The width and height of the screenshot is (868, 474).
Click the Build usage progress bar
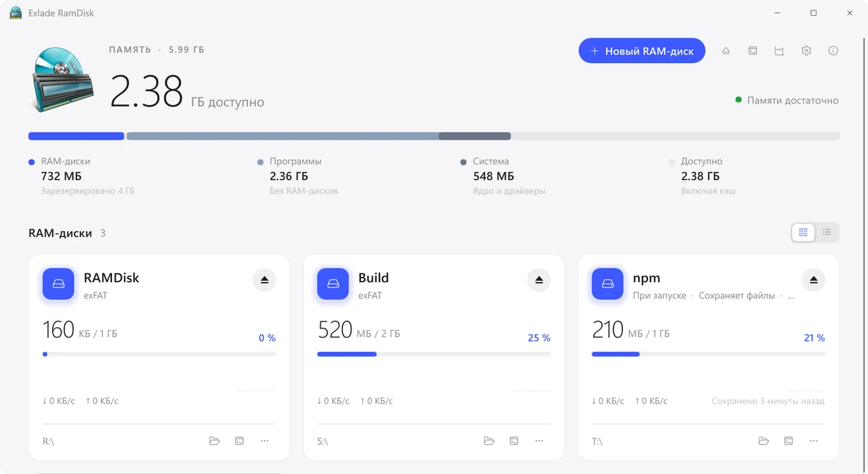click(434, 354)
